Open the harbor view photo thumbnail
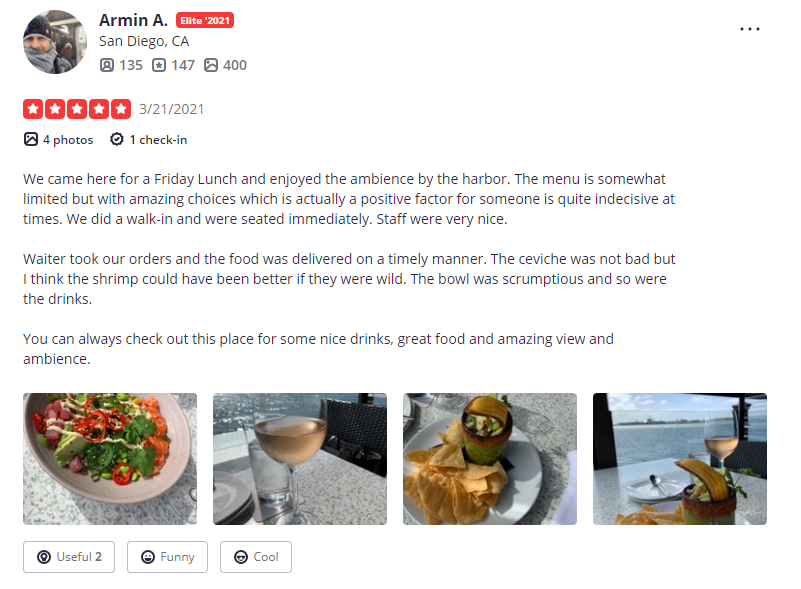This screenshot has height=589, width=801. tap(680, 459)
